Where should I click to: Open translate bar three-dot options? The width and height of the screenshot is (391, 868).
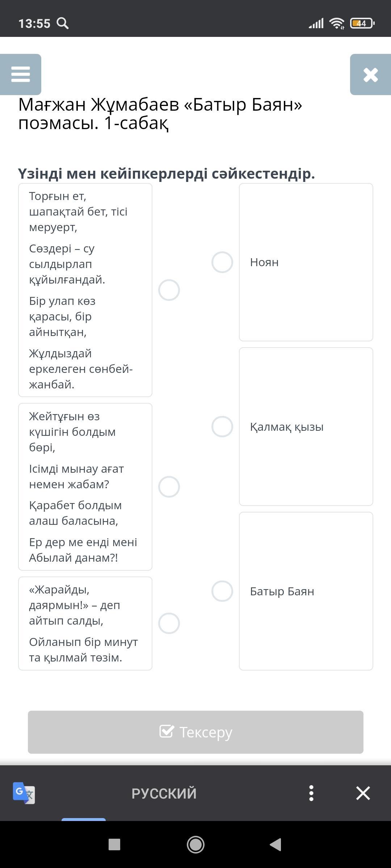pyautogui.click(x=311, y=793)
